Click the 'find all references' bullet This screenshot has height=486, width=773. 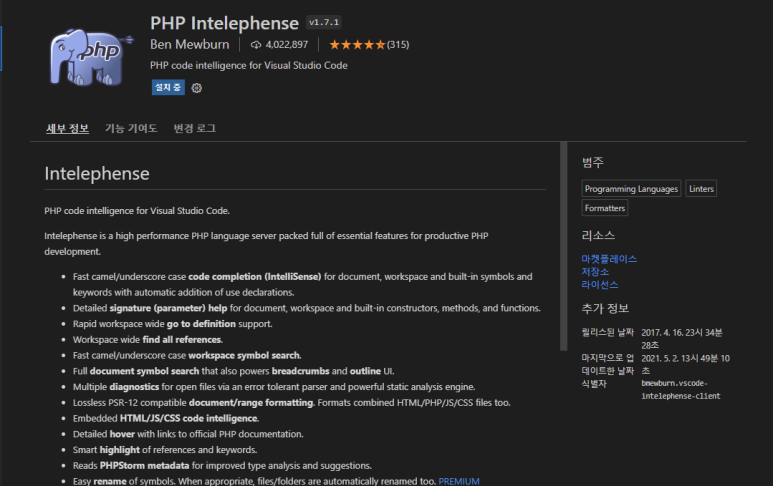pos(148,340)
